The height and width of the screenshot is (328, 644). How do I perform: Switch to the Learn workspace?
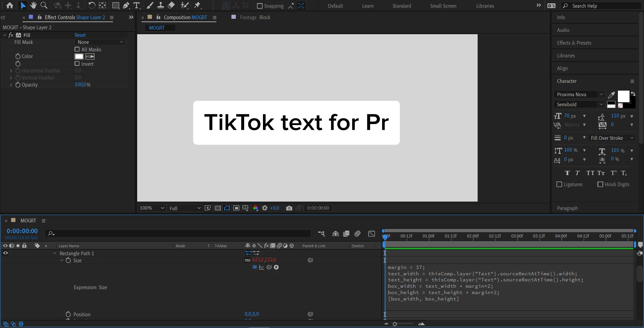368,6
